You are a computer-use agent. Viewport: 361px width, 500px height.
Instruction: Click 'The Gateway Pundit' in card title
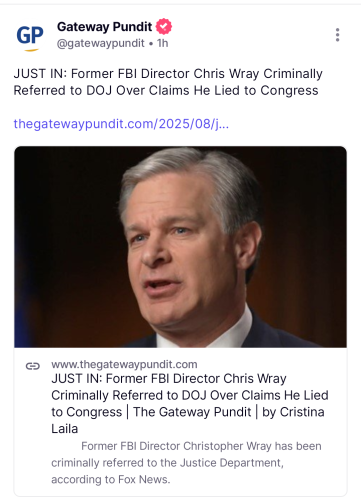(192, 412)
